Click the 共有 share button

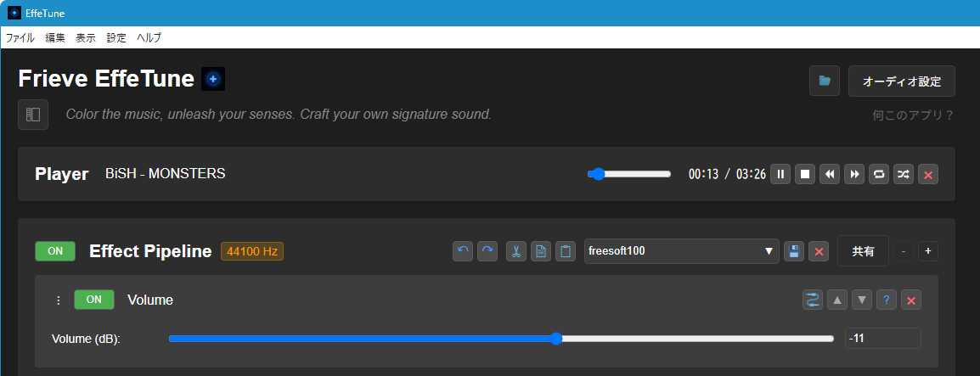click(863, 251)
